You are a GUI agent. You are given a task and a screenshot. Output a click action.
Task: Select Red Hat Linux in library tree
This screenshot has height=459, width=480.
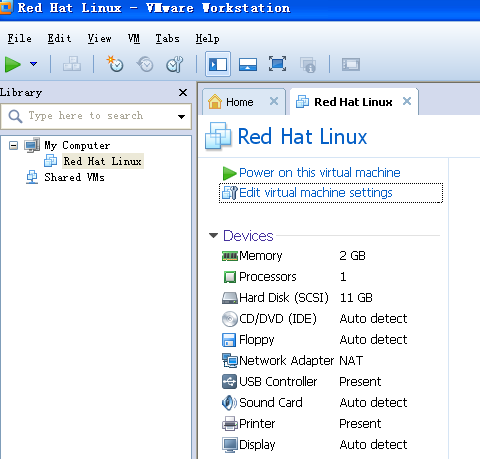[103, 161]
